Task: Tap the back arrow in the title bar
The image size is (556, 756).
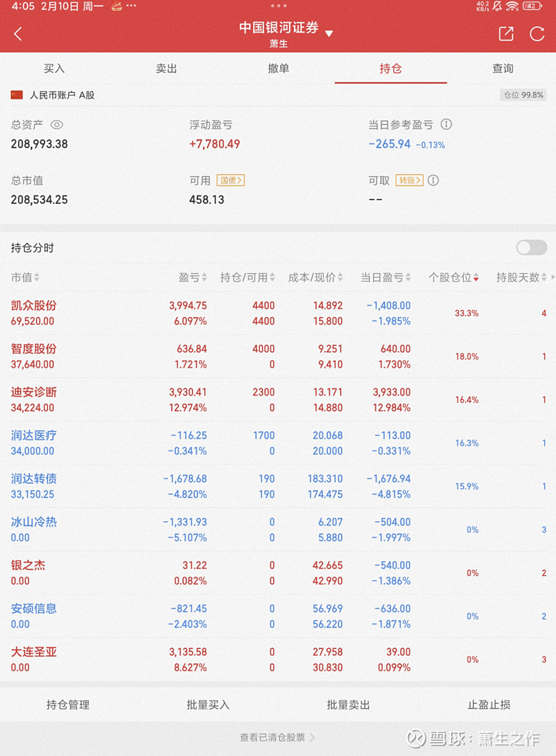Action: pos(17,33)
